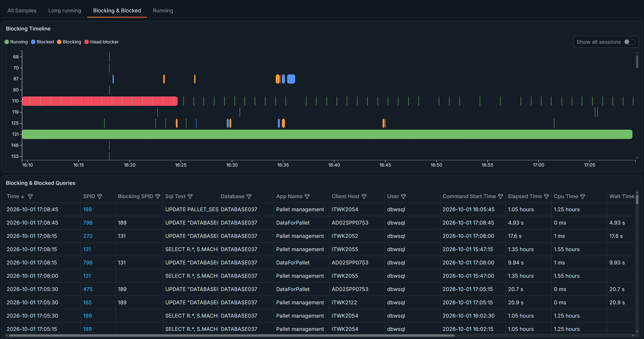This screenshot has height=339, width=644.
Task: Switch to the Long running tab
Action: [x=65, y=11]
